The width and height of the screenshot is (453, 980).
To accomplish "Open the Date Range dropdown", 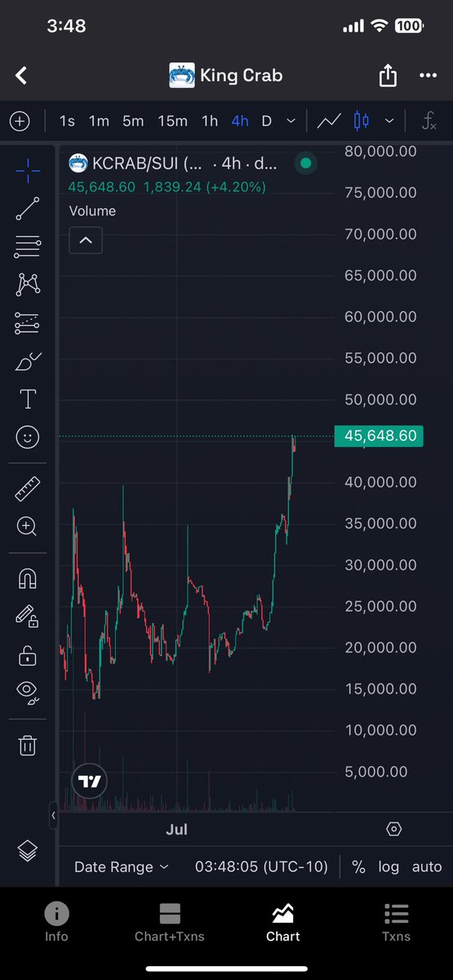I will click(x=122, y=866).
